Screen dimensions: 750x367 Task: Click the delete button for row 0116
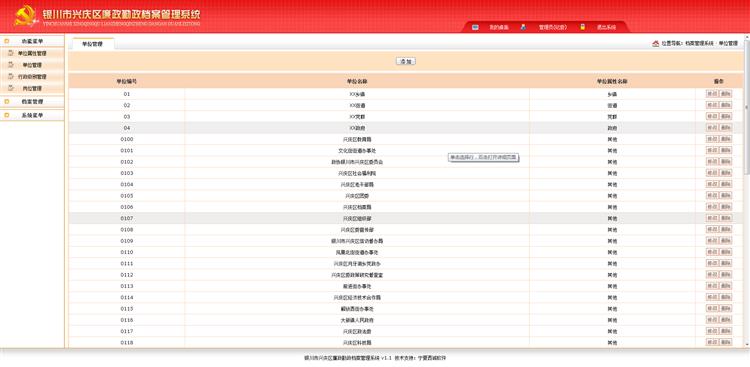(x=726, y=320)
